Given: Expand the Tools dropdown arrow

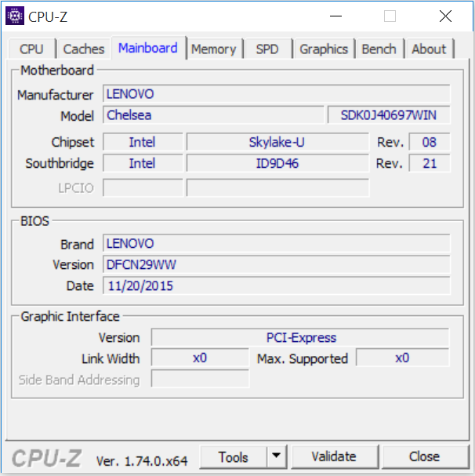Looking at the screenshot, I should click(x=276, y=456).
